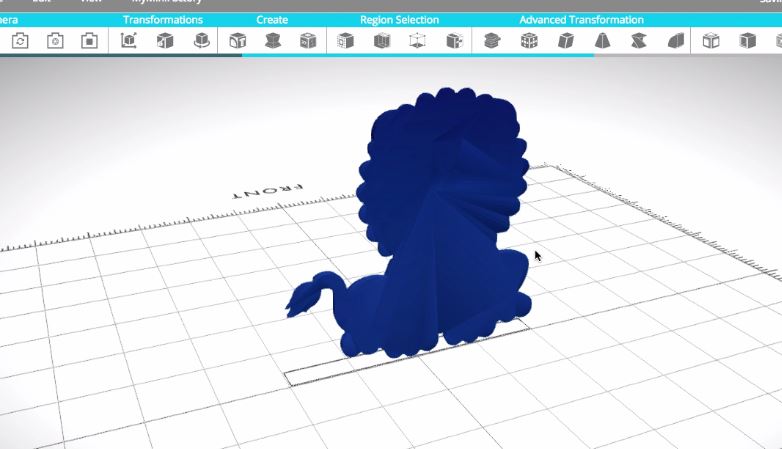Click the lion model's tail
This screenshot has height=449, width=782.
click(x=314, y=294)
